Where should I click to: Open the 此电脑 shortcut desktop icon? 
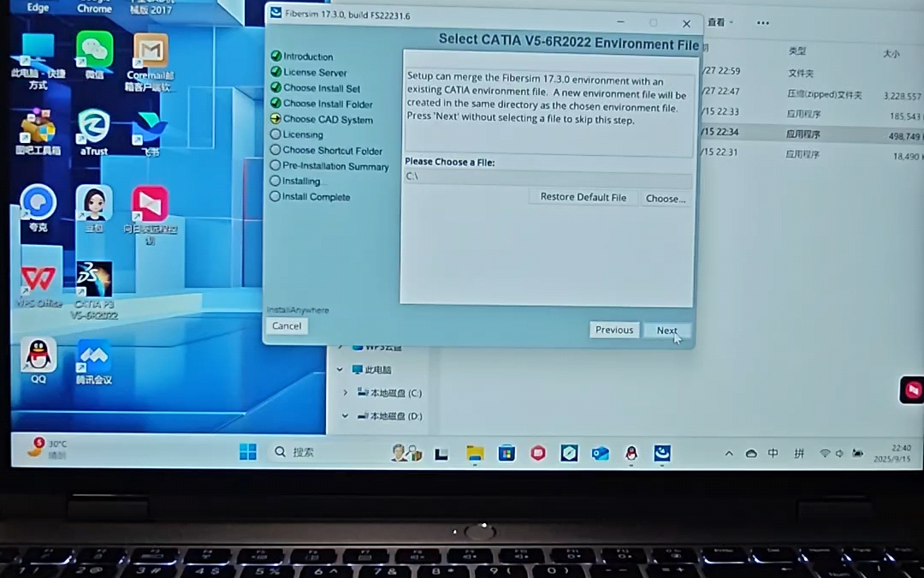[x=38, y=62]
